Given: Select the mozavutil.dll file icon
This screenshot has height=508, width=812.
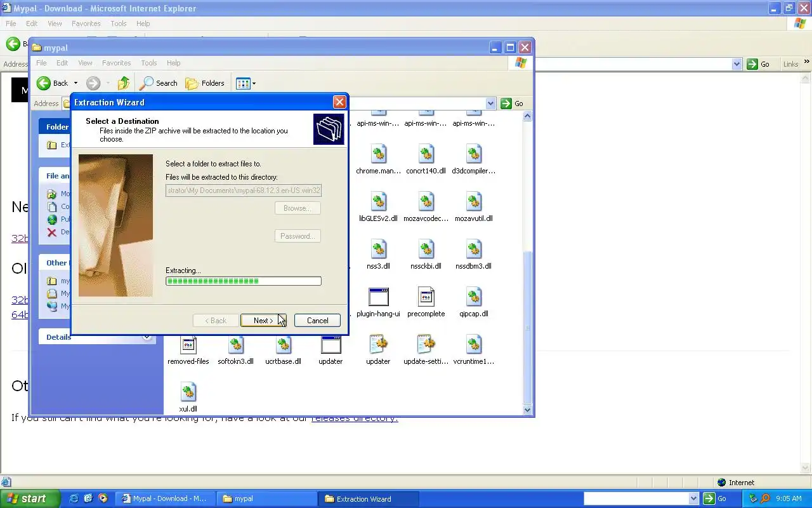Looking at the screenshot, I should point(473,201).
